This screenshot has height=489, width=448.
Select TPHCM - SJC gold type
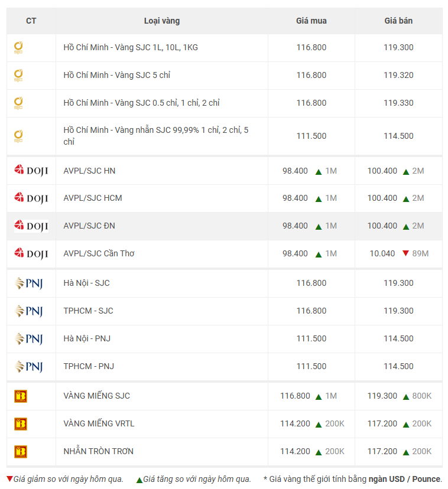coord(88,311)
